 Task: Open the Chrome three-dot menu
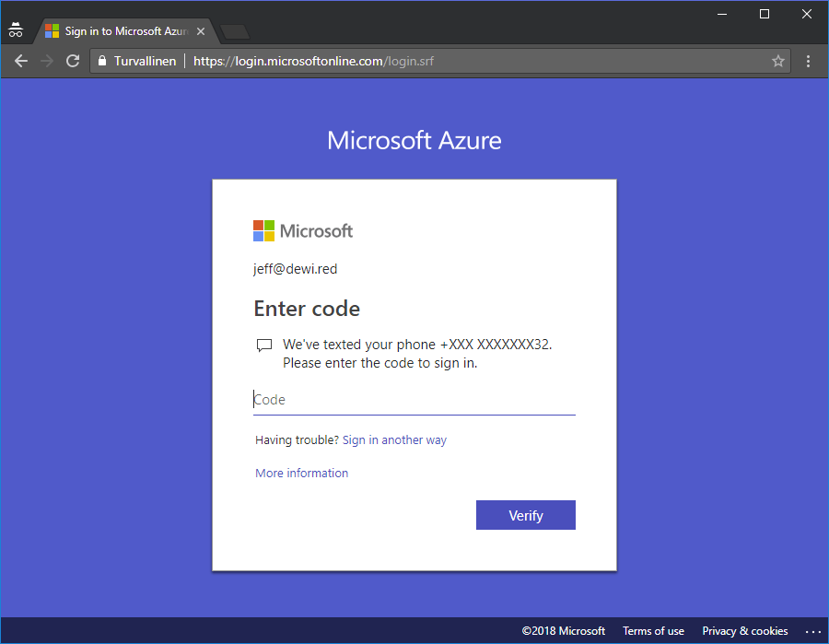coord(809,61)
